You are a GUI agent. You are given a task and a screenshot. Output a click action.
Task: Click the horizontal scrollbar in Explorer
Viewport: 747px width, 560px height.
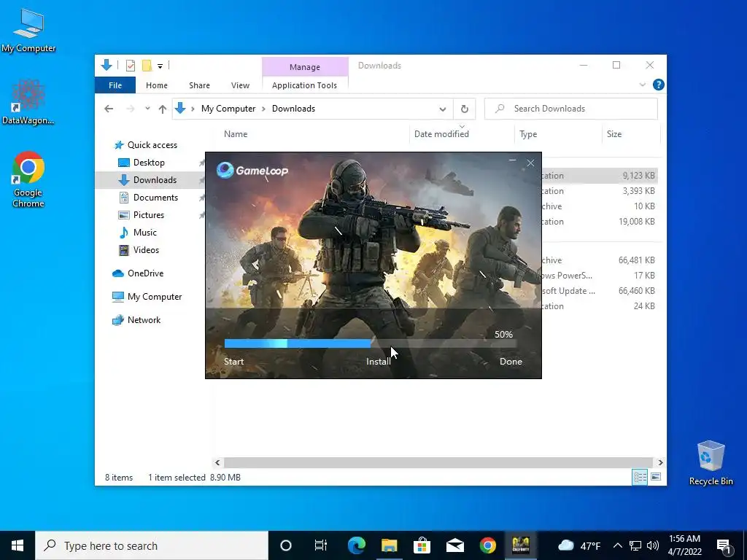click(438, 462)
